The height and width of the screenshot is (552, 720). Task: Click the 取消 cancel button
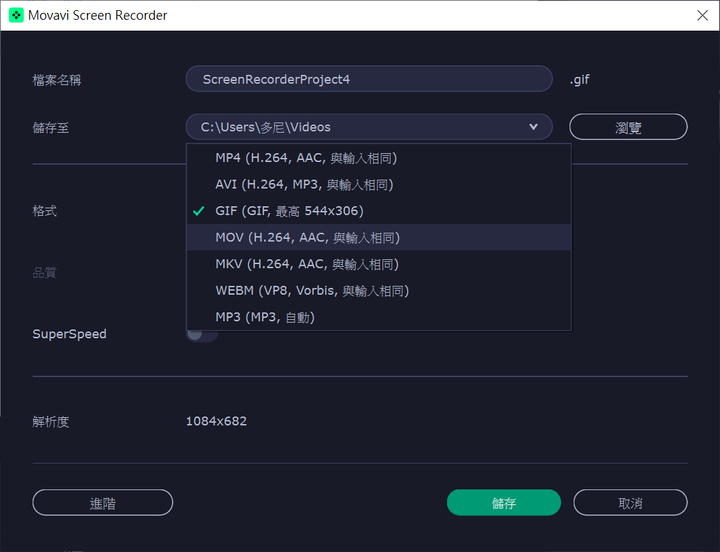(x=630, y=503)
